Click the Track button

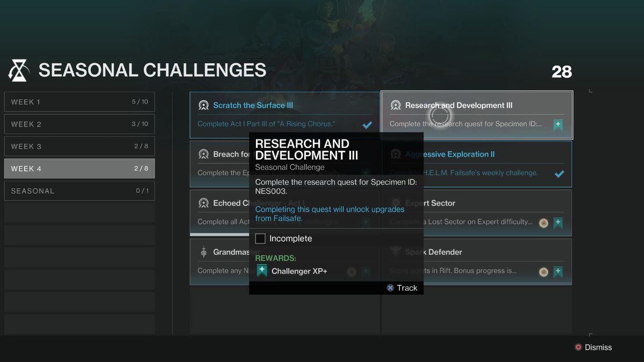[402, 288]
